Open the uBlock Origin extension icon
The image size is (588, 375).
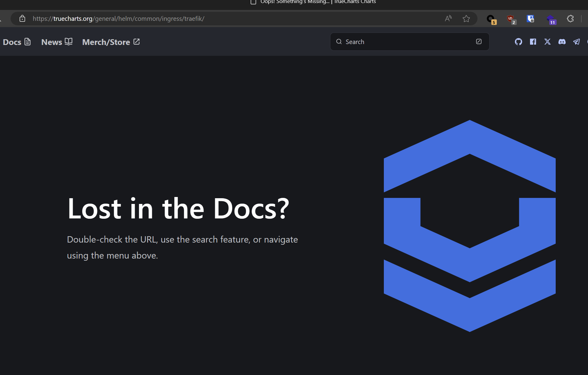pyautogui.click(x=511, y=19)
